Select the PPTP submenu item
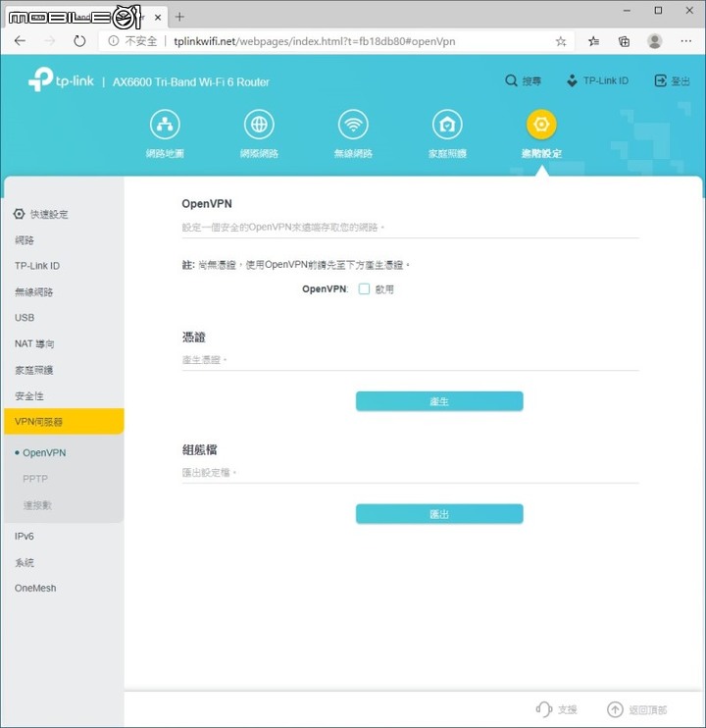The height and width of the screenshot is (728, 706). tap(35, 479)
